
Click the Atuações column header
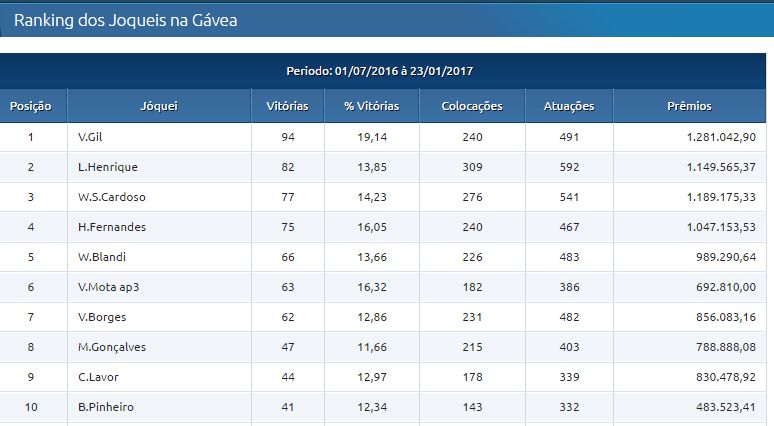[x=569, y=106]
